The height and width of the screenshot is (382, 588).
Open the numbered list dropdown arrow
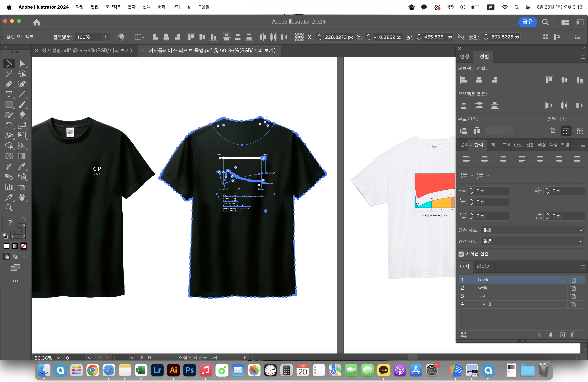[487, 175]
